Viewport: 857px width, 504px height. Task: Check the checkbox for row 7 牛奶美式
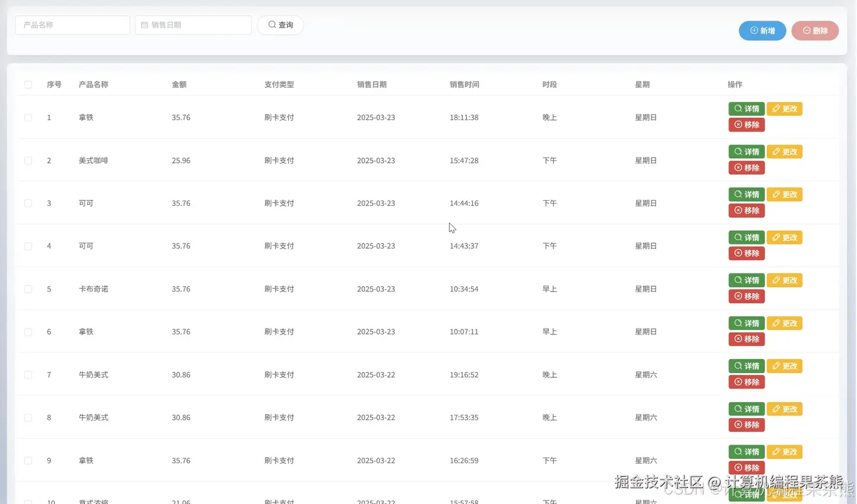[x=28, y=374]
